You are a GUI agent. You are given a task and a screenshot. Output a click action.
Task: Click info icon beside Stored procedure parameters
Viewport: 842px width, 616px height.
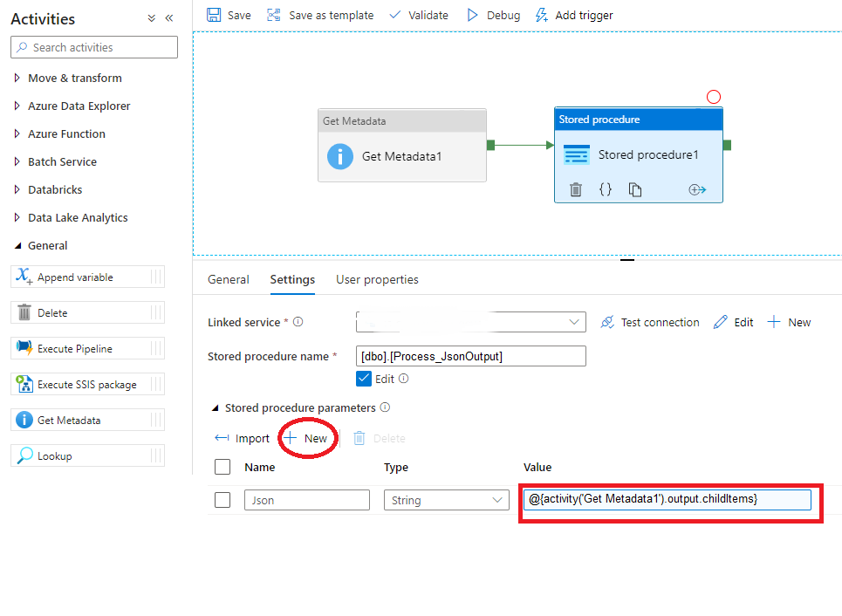385,407
